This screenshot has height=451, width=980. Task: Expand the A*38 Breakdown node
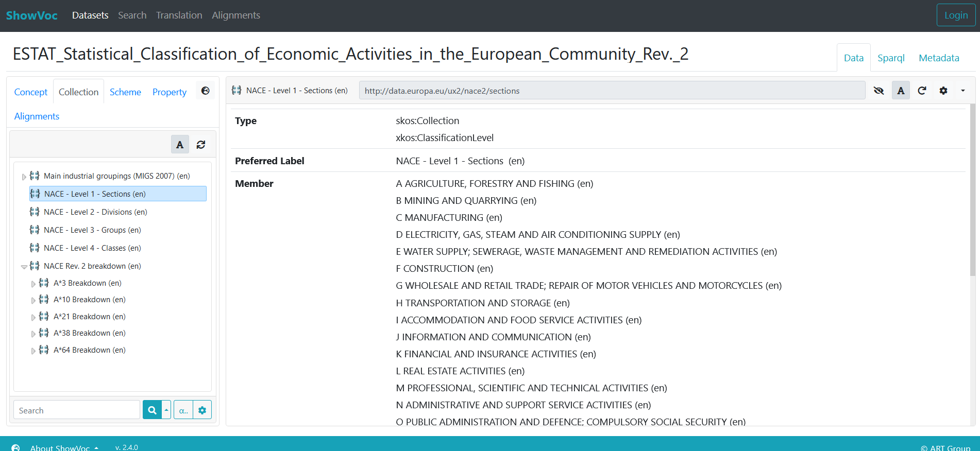click(33, 334)
